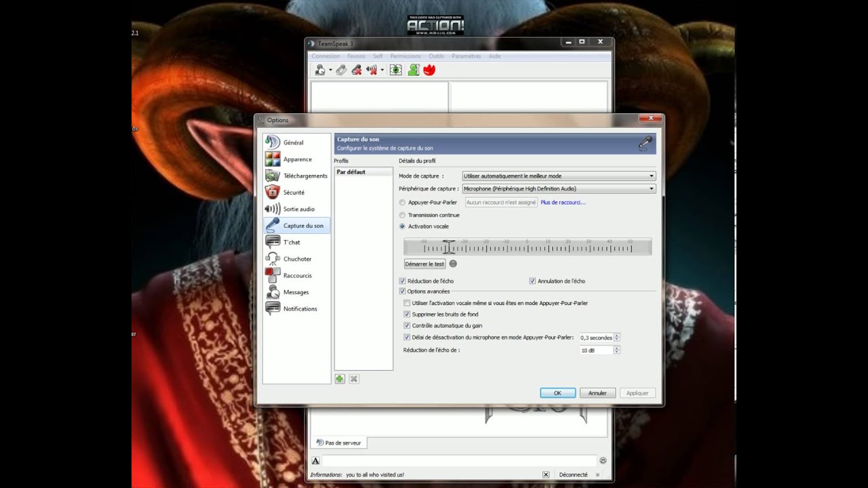Open the Mode de capture dropdown
868x488 pixels.
(559, 176)
